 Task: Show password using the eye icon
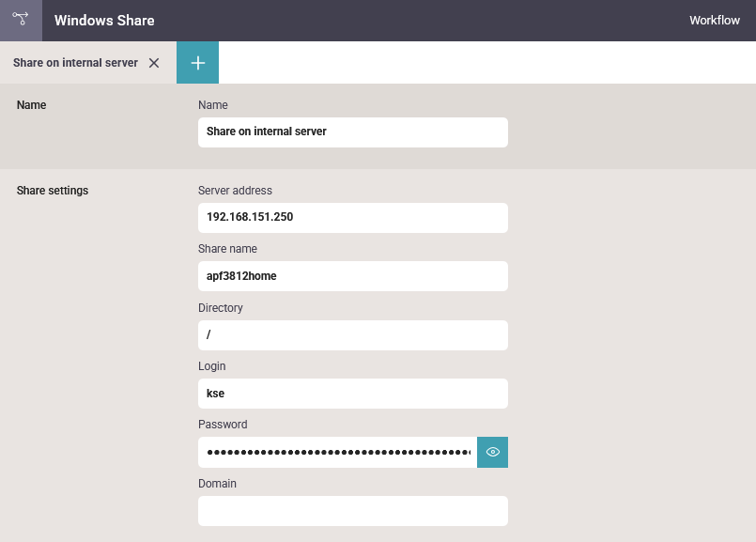coord(492,452)
